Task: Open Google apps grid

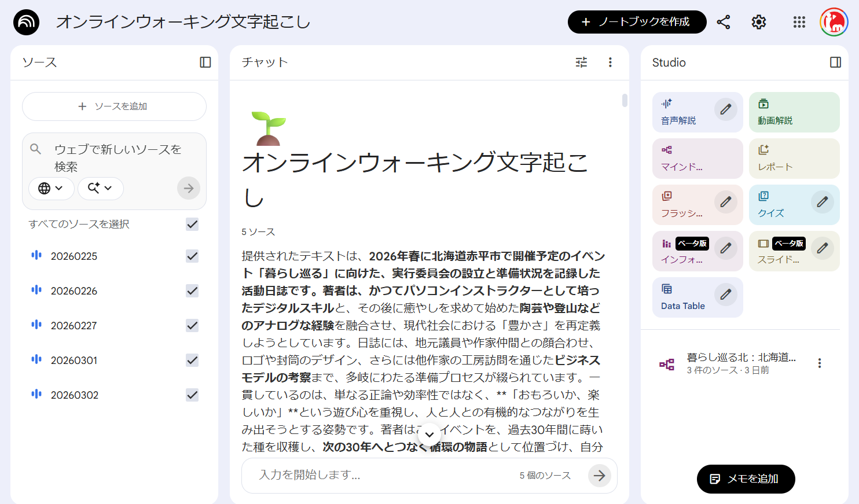Action: pos(799,22)
